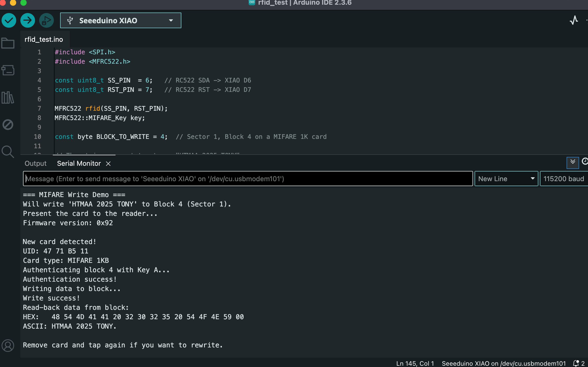Image resolution: width=588 pixels, height=367 pixels.
Task: Start the Debug sketch button
Action: (x=46, y=20)
